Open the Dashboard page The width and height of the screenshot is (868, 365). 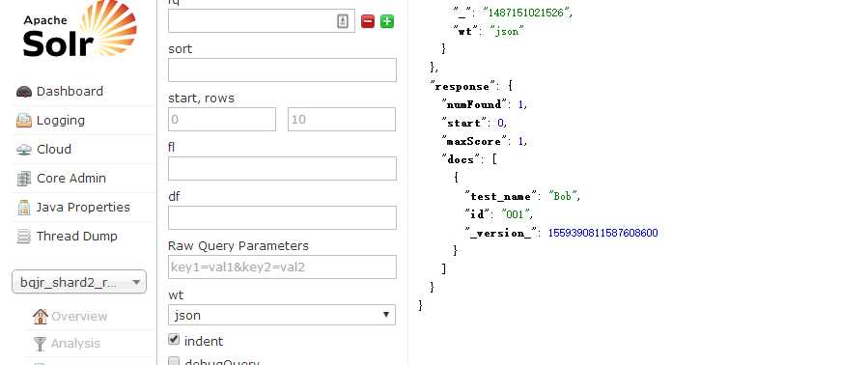70,92
